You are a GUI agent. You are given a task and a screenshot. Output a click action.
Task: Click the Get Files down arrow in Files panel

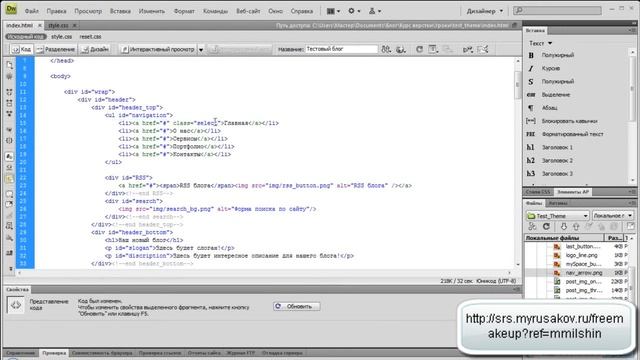click(563, 227)
